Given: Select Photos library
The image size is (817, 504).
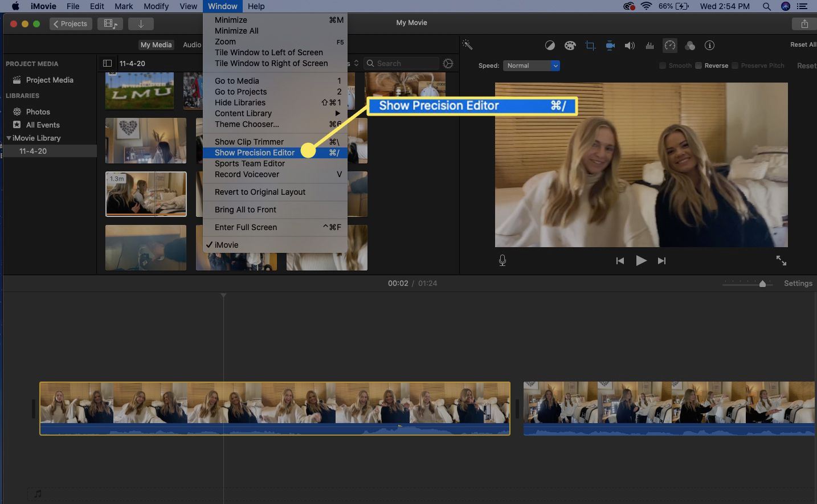Looking at the screenshot, I should (x=38, y=112).
